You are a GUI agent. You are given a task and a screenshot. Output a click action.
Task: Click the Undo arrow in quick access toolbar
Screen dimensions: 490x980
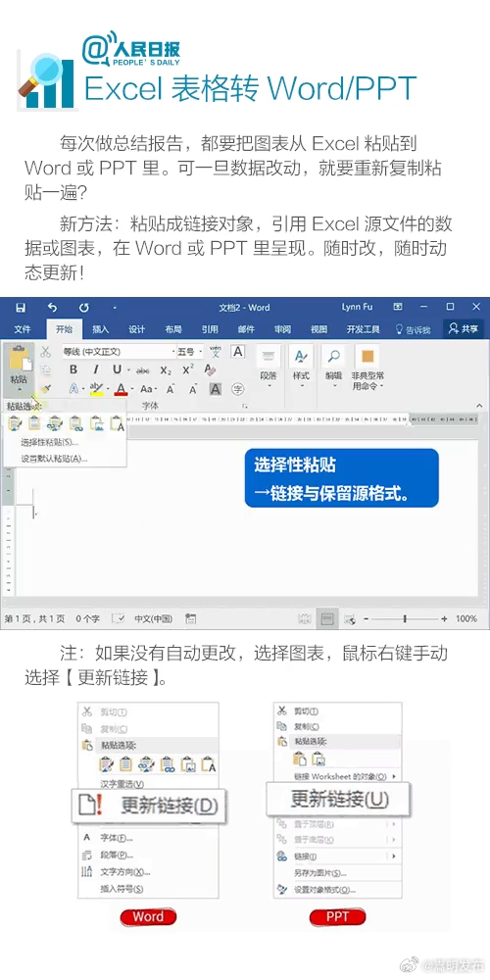(53, 308)
